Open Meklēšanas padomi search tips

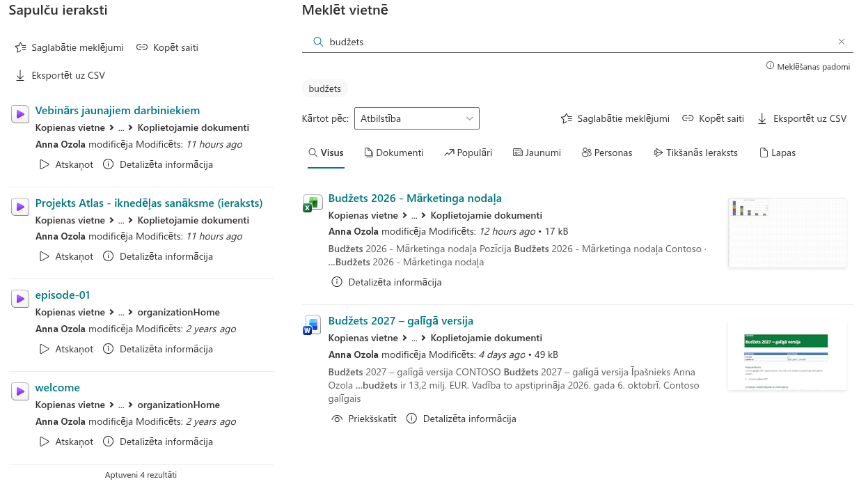808,66
